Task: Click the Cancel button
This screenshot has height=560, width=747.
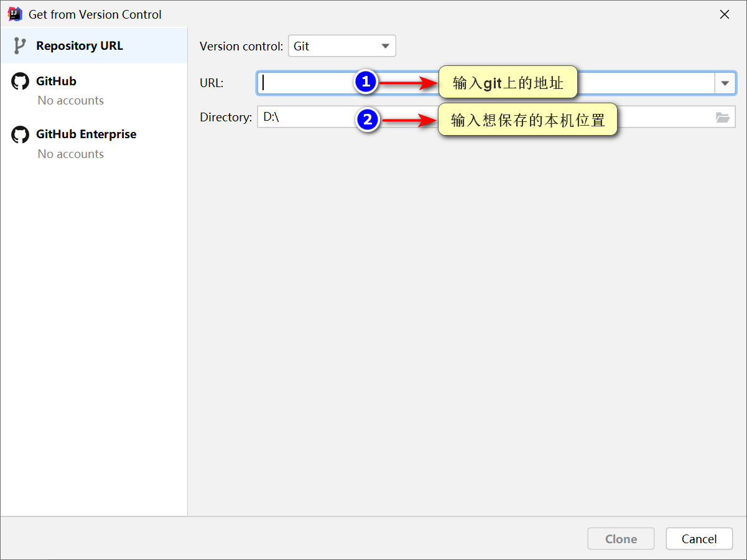Action: click(x=699, y=539)
